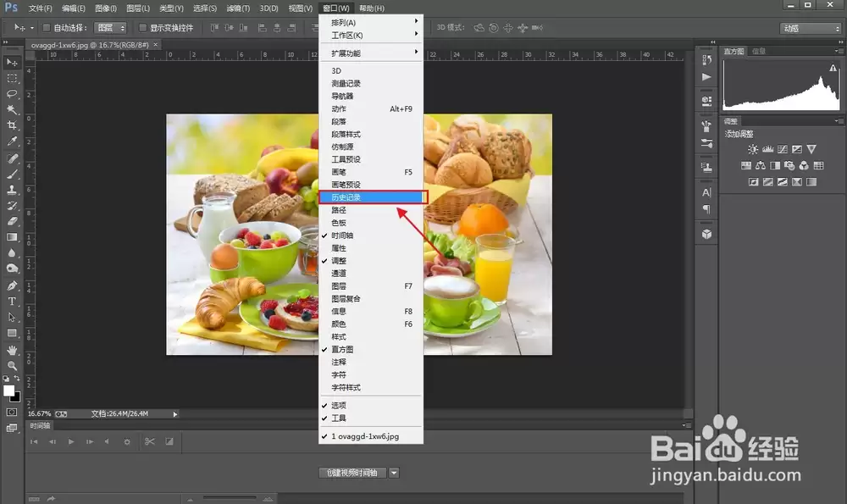Viewport: 847px width, 504px height.
Task: Select the Zoom tool
Action: (12, 366)
